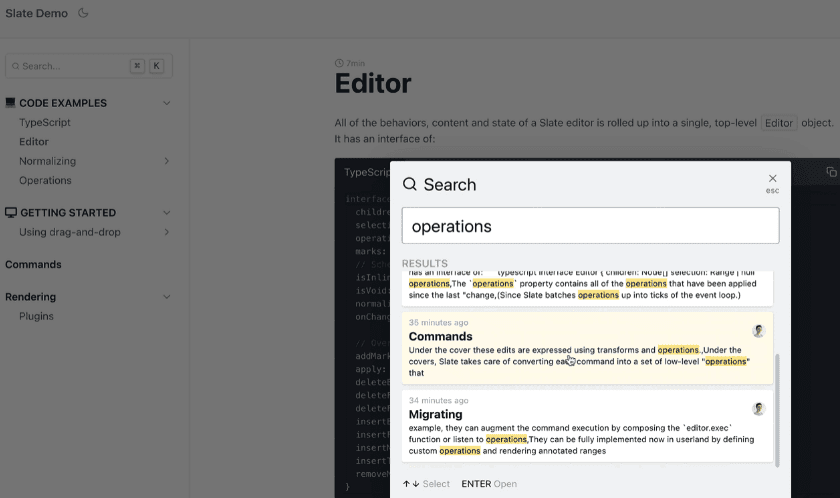Close the search dialog with X
Viewport: 840px width, 498px height.
[x=772, y=178]
